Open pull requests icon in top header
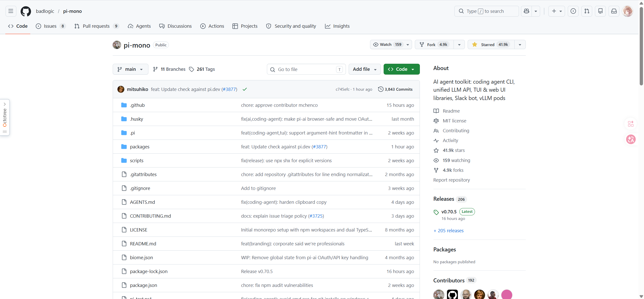644x299 pixels. [x=587, y=11]
